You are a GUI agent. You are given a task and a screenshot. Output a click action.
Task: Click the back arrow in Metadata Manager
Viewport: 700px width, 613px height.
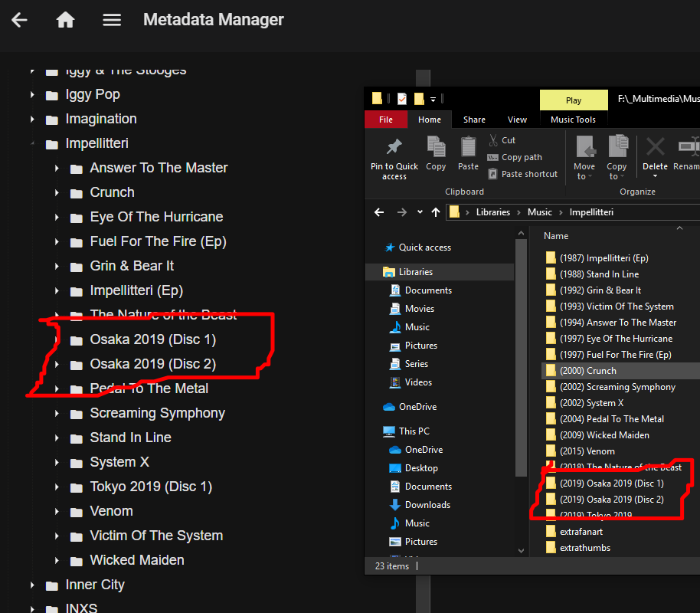point(19,20)
